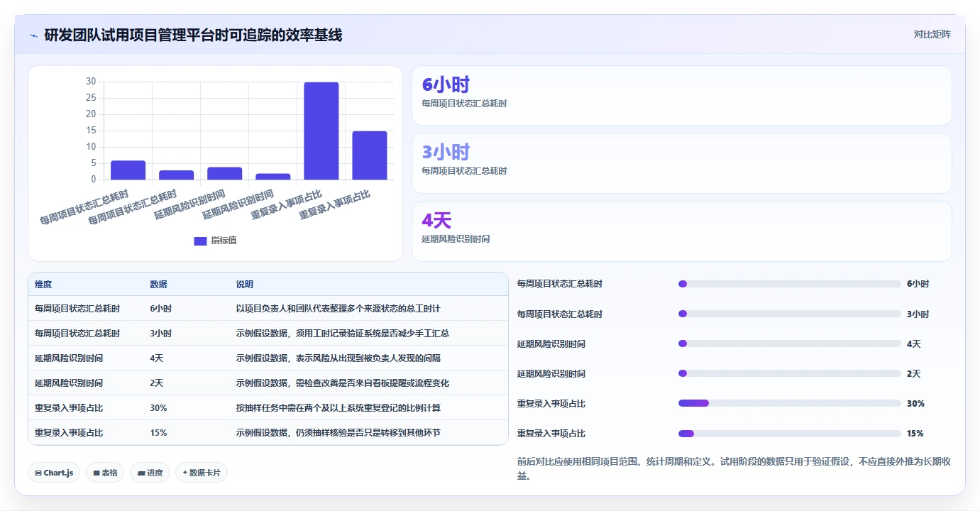Click the 3小时 value in the table's 数据 column
Image resolution: width=980 pixels, height=511 pixels.
160,334
